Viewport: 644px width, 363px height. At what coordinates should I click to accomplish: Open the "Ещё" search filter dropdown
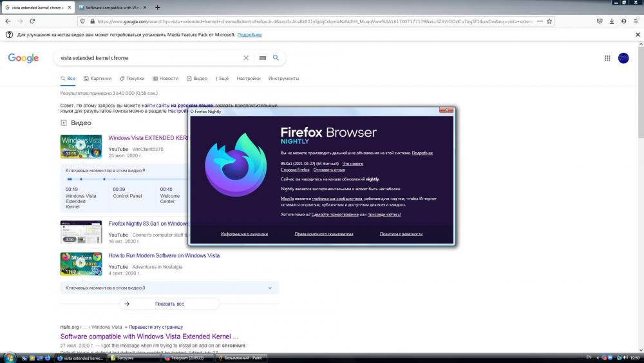coord(220,79)
